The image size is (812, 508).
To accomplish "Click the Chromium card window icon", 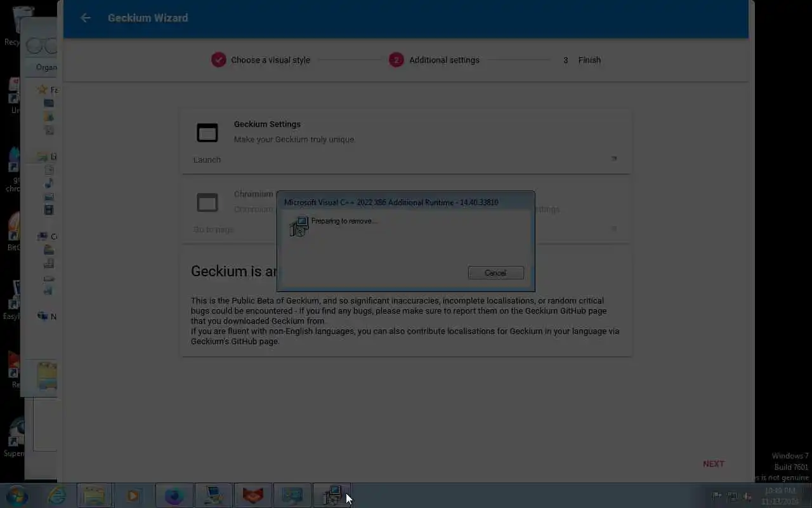I will (x=207, y=202).
